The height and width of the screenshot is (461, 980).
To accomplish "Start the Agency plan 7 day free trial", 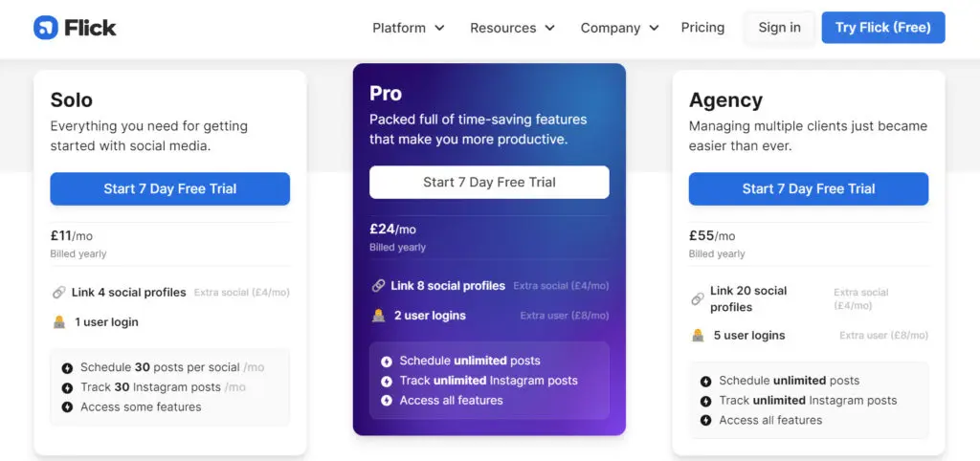I will click(x=809, y=188).
